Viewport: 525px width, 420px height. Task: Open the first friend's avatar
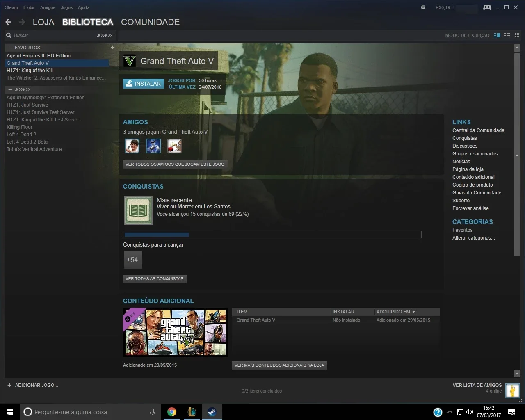point(132,146)
